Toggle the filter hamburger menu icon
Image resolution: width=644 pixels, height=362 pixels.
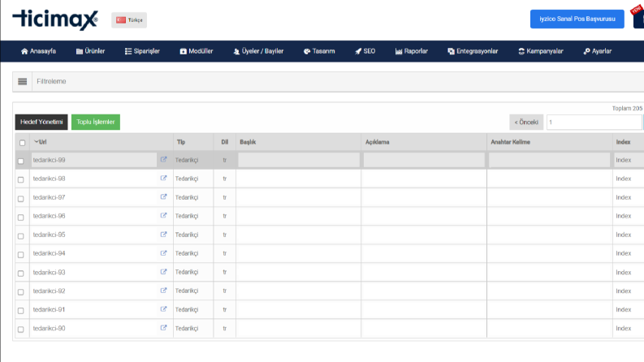click(x=23, y=82)
